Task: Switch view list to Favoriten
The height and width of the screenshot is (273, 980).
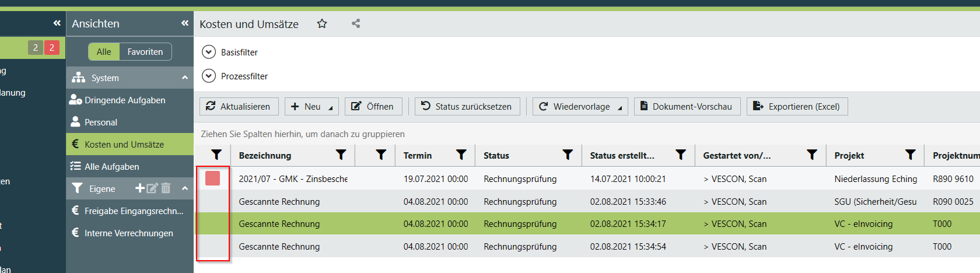Action: tap(145, 52)
